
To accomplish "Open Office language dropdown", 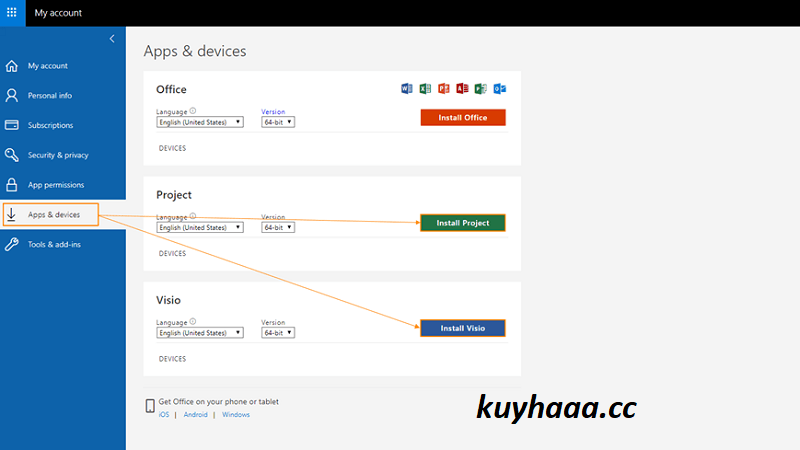I will (200, 122).
